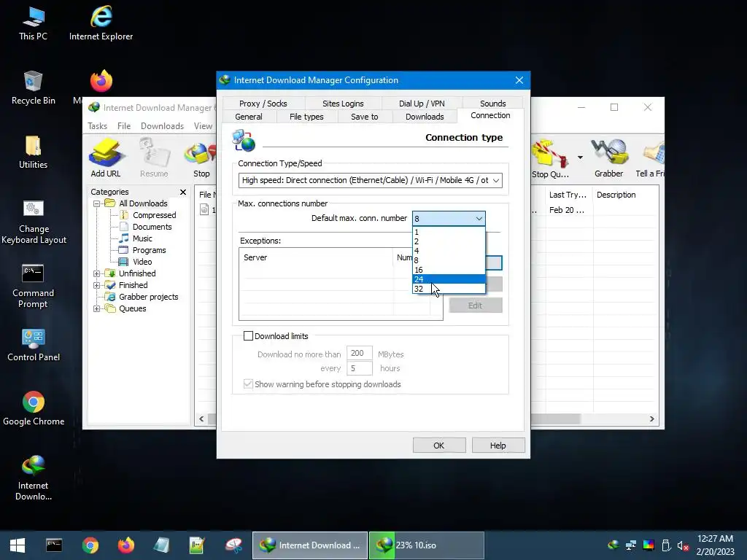747x560 pixels.
Task: Select Command Prompt desktop icon
Action: [x=34, y=286]
